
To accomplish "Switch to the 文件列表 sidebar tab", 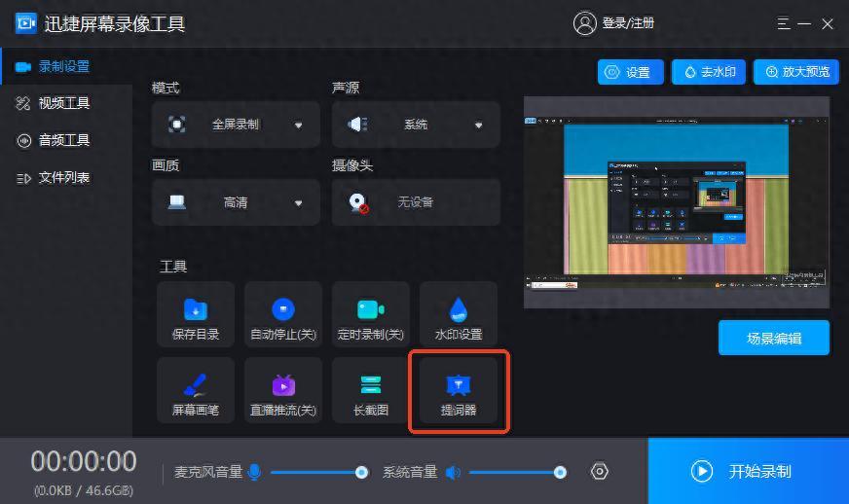I will click(63, 178).
